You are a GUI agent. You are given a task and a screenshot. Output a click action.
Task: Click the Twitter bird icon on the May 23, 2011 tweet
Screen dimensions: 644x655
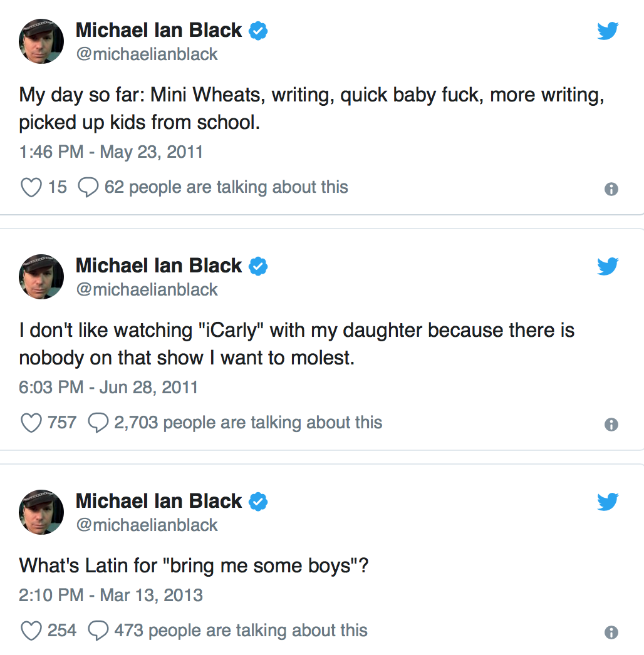[607, 31]
